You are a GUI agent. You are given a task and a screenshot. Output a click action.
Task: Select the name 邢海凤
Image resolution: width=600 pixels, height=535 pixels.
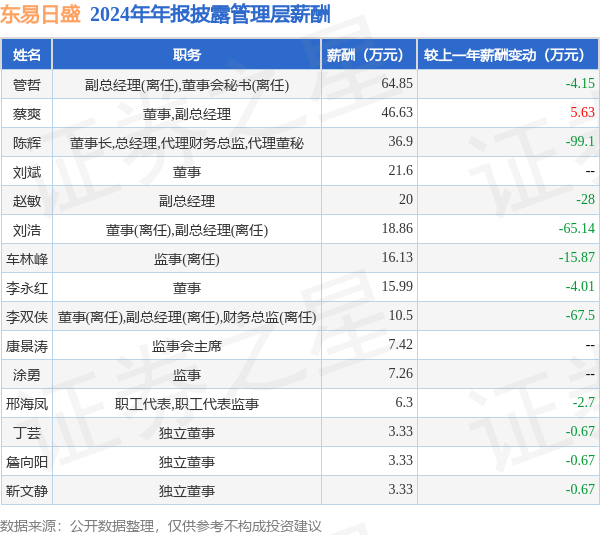tap(27, 404)
